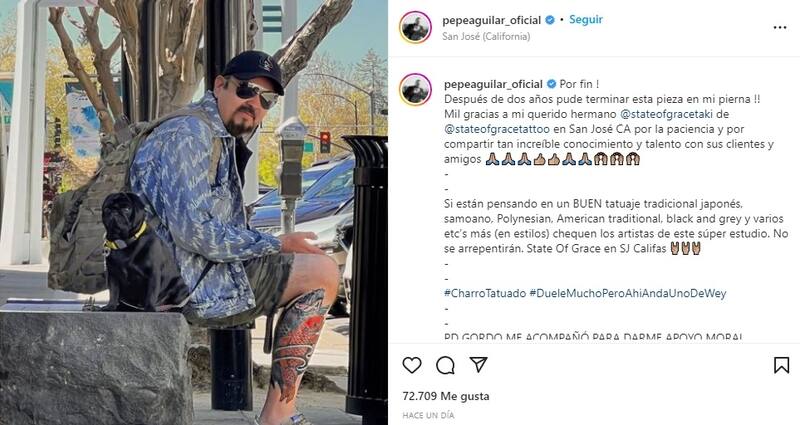Open pepeaguilar_oficial username in the header
The image size is (800, 425).
(x=491, y=20)
